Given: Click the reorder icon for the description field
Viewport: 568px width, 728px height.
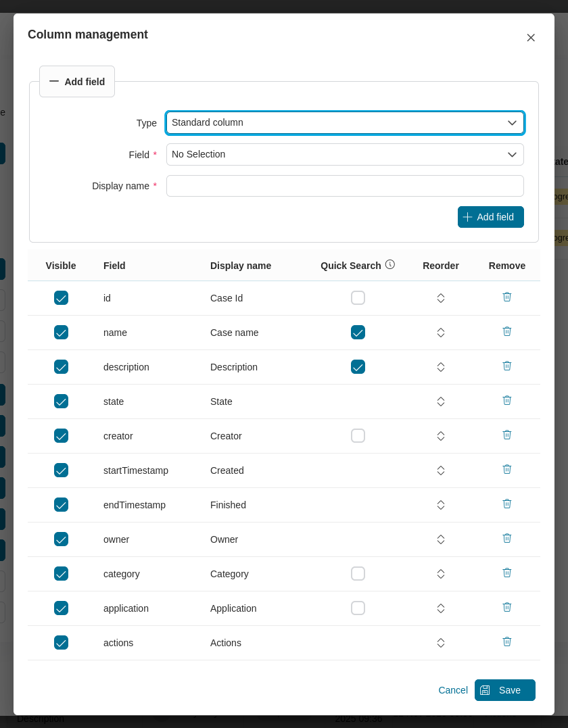Looking at the screenshot, I should click(x=441, y=366).
